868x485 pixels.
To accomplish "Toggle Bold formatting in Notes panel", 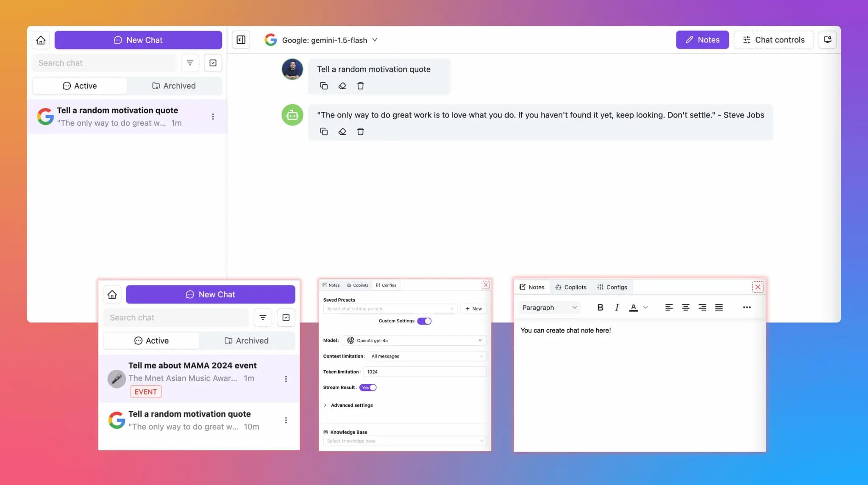I will [x=600, y=308].
